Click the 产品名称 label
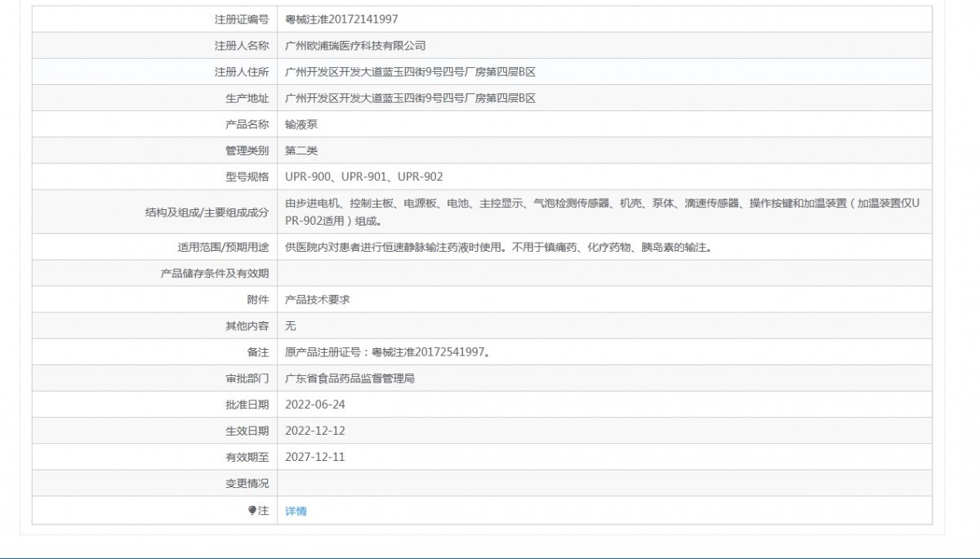Image resolution: width=980 pixels, height=559 pixels. [247, 124]
